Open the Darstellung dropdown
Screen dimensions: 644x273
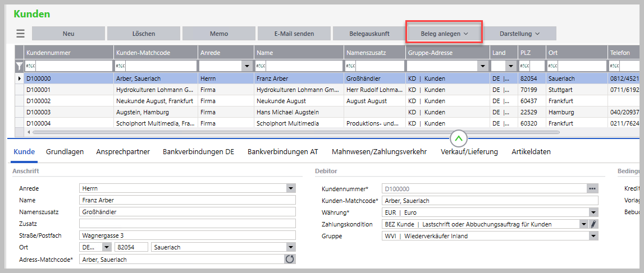pyautogui.click(x=519, y=34)
